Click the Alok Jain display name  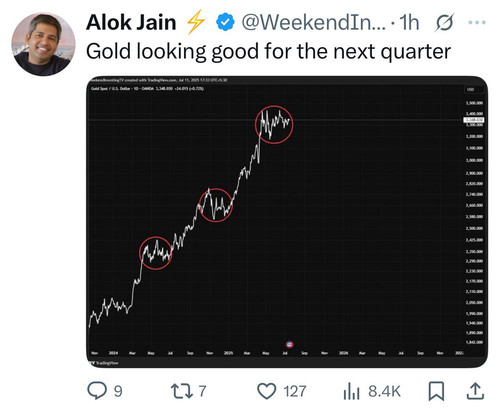click(131, 23)
